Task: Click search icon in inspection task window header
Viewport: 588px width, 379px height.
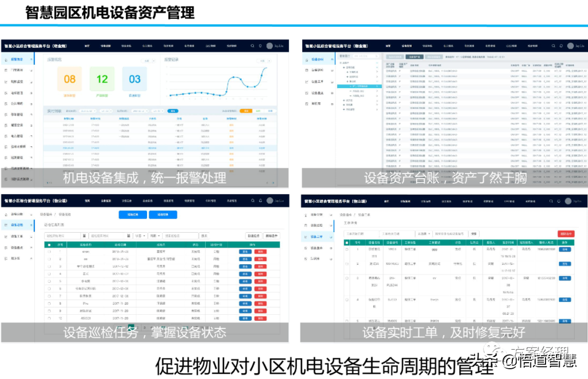Action: pyautogui.click(x=253, y=200)
